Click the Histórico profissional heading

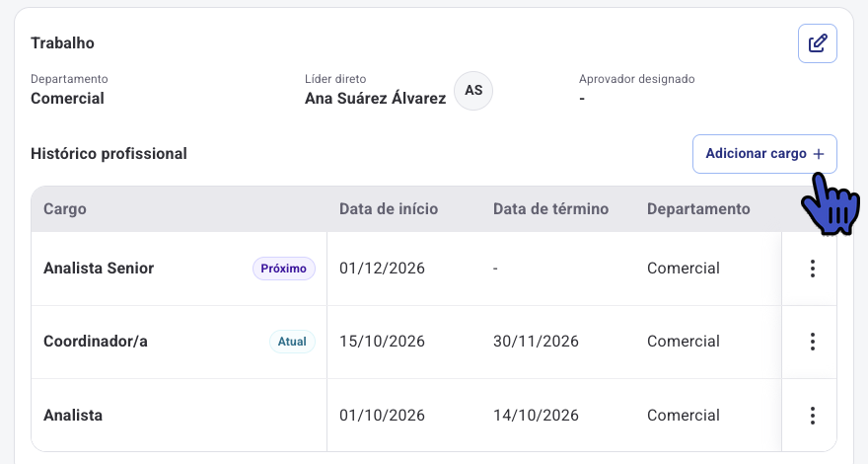109,154
